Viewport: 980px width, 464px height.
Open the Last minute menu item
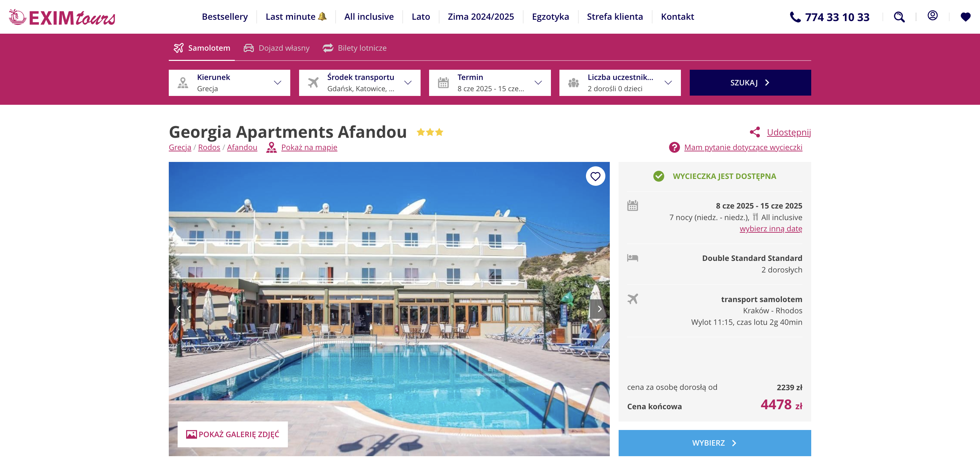click(x=296, y=17)
